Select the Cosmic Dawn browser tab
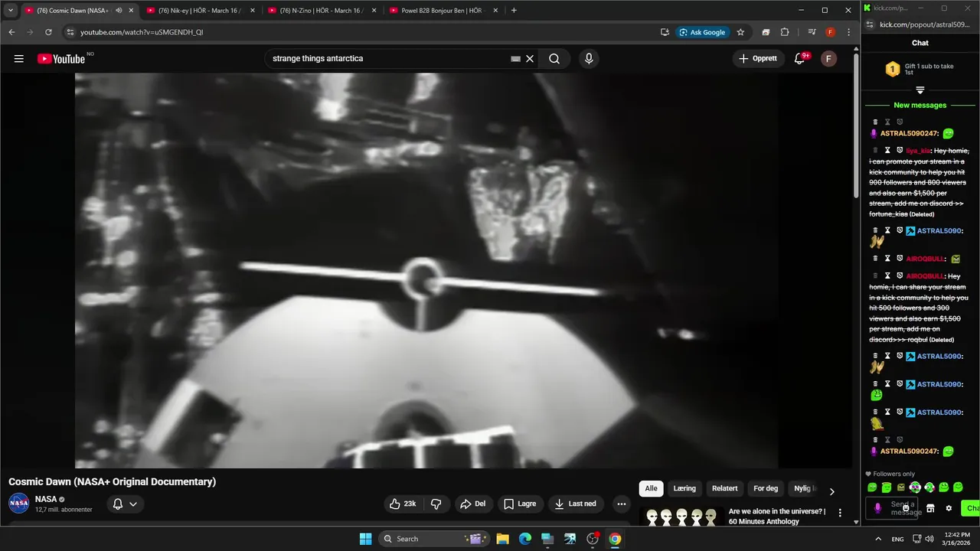This screenshot has width=980, height=551. pos(78,11)
